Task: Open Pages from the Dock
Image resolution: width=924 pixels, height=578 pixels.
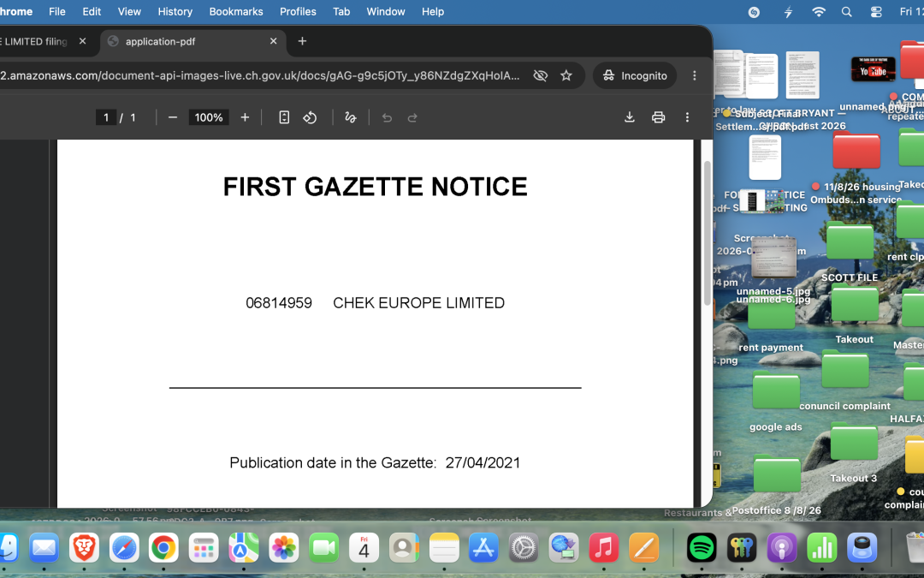Action: coord(643,548)
